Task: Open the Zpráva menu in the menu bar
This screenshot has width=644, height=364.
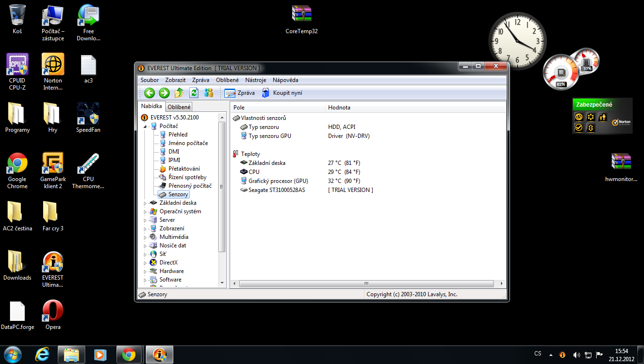Action: (201, 80)
